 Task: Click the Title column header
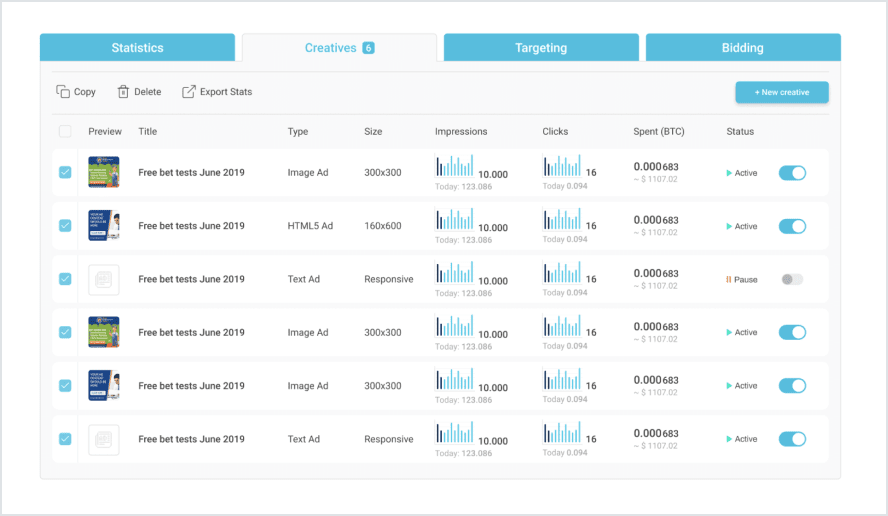148,131
